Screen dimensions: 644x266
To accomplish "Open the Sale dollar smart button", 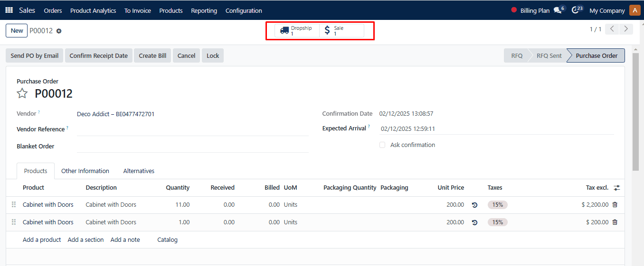I will point(341,30).
